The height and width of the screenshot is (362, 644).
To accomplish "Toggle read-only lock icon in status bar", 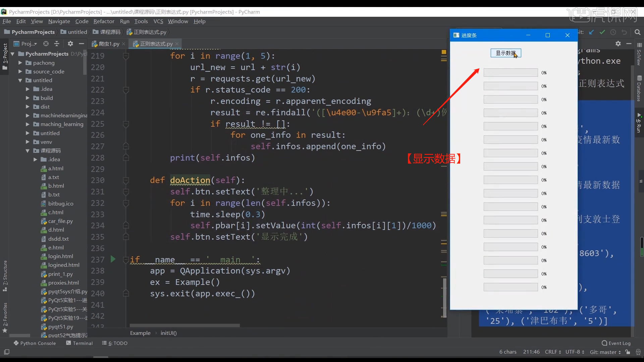I will click(x=628, y=352).
